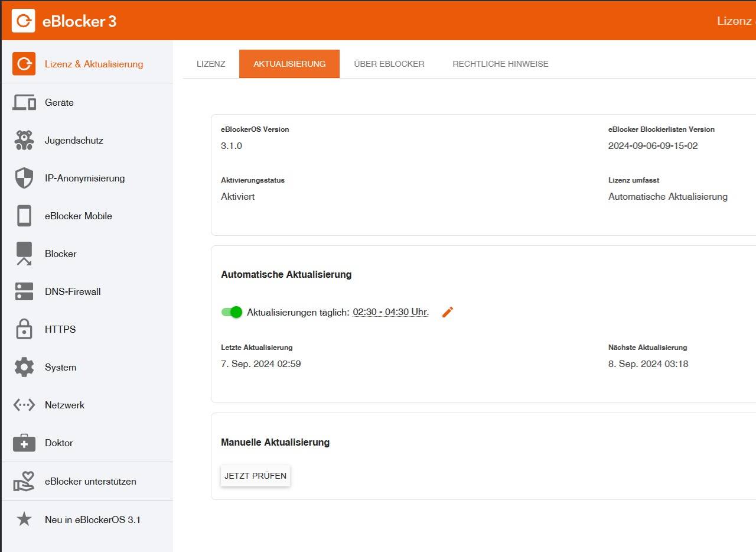Open Netzwerk label in sidebar

pos(64,405)
